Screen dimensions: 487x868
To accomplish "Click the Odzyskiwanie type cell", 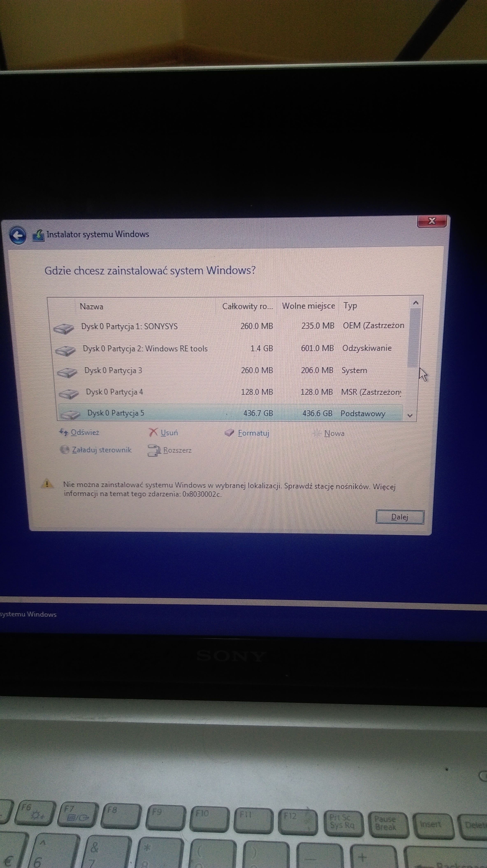I will (x=367, y=348).
